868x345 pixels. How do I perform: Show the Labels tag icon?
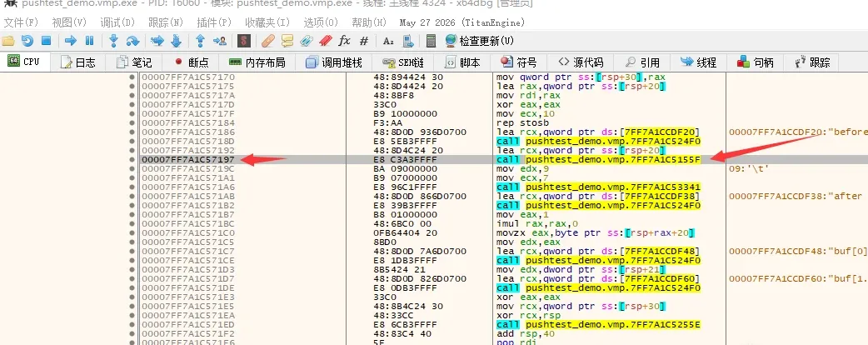point(306,41)
